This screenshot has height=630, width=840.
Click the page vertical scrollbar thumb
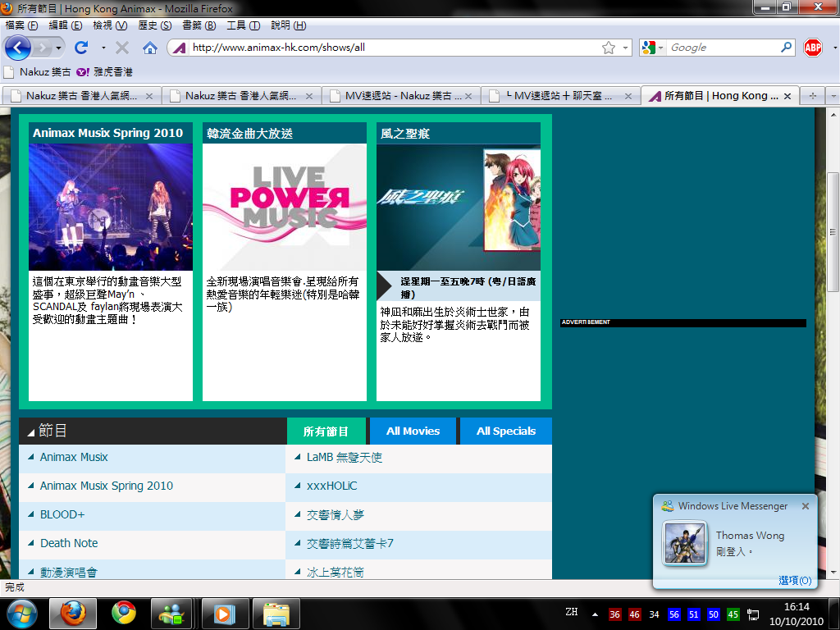tap(833, 232)
